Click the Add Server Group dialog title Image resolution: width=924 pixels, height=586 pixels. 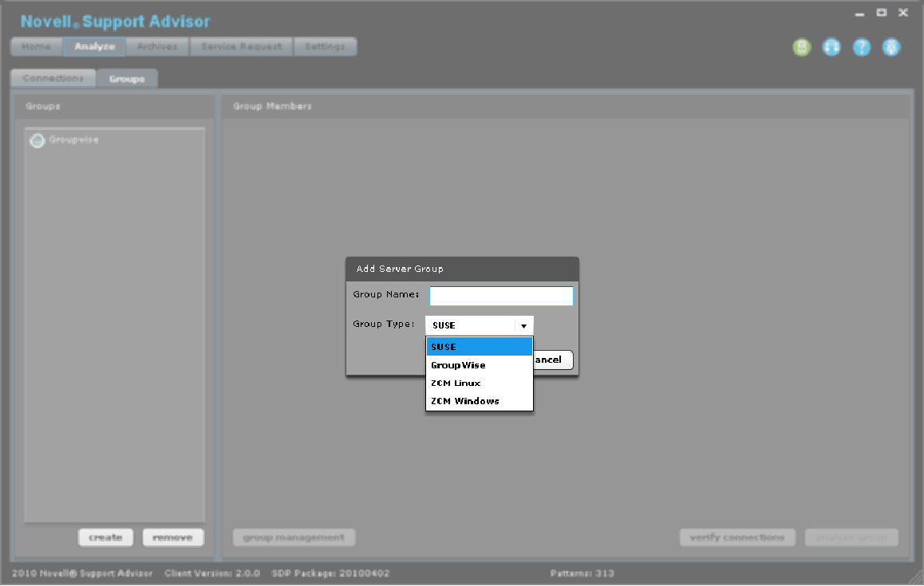click(x=400, y=269)
